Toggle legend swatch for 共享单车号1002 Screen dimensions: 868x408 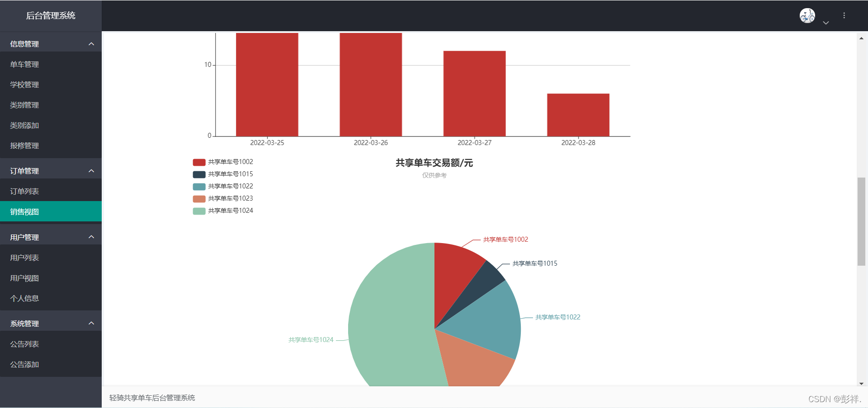click(x=199, y=162)
